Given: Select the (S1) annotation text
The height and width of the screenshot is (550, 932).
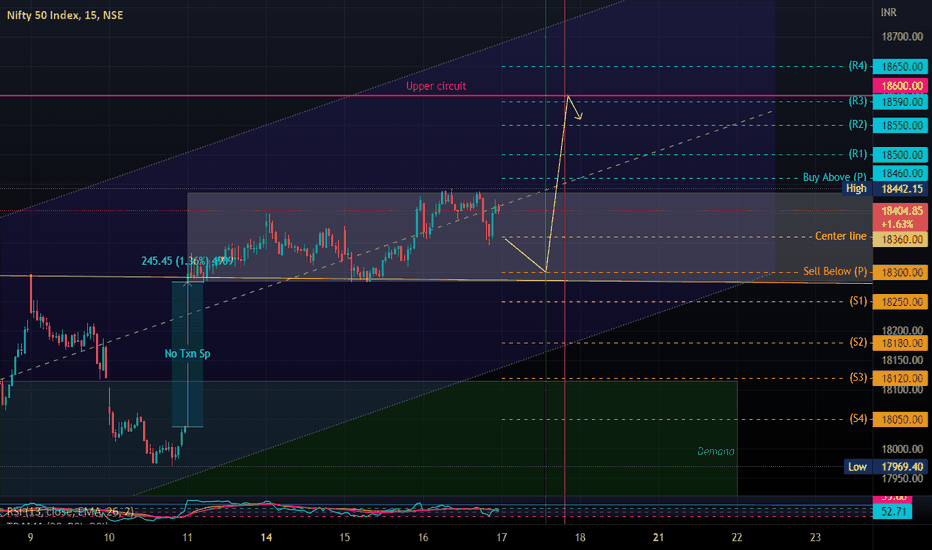Looking at the screenshot, I should (x=858, y=301).
